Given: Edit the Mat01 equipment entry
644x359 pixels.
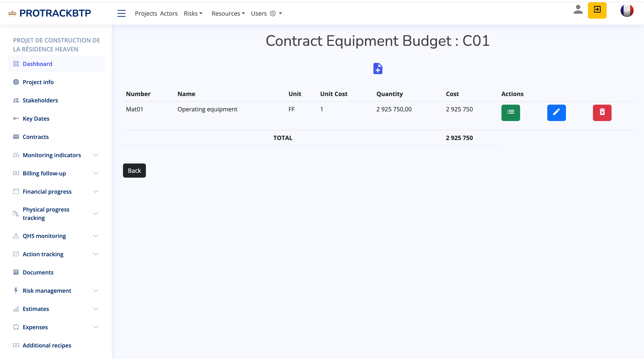Looking at the screenshot, I should [556, 113].
